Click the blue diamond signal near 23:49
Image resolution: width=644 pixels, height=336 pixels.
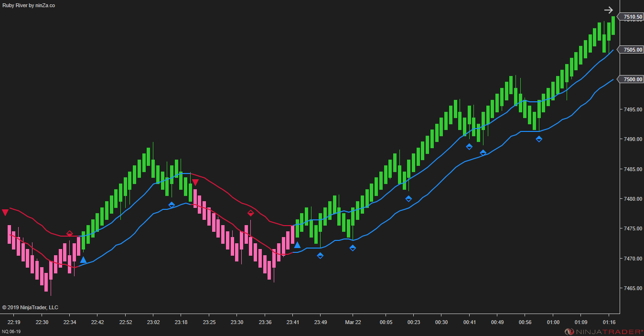click(320, 255)
